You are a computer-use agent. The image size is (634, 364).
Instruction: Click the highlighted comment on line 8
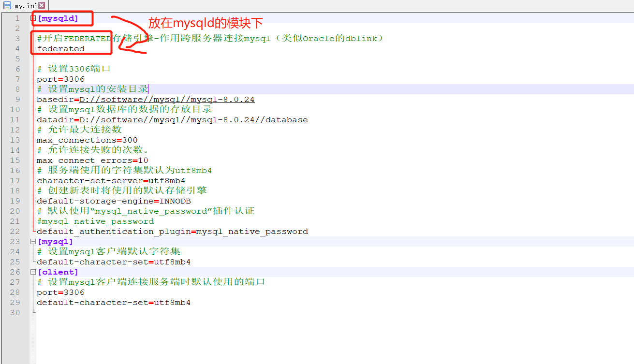[92, 89]
